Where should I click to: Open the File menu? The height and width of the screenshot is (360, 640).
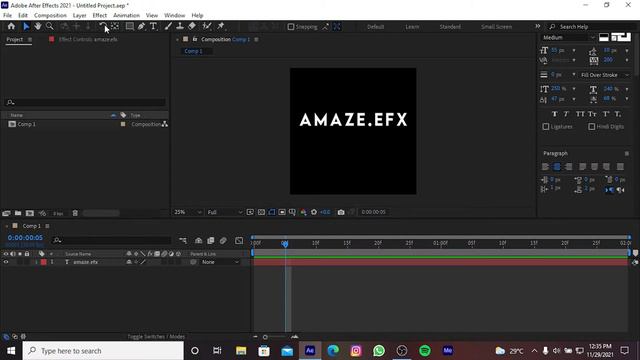pyautogui.click(x=7, y=15)
